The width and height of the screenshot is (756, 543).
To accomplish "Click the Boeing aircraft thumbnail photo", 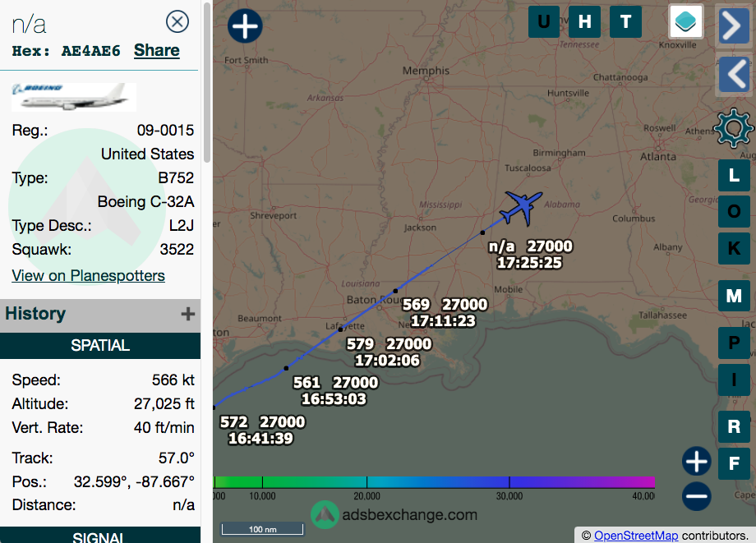I will [x=74, y=97].
